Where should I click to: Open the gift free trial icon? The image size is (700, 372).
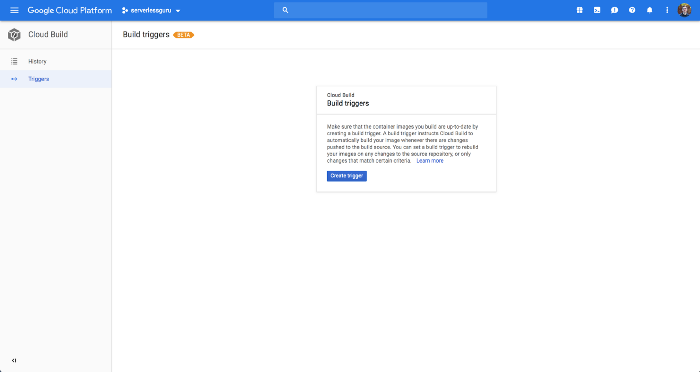click(579, 10)
